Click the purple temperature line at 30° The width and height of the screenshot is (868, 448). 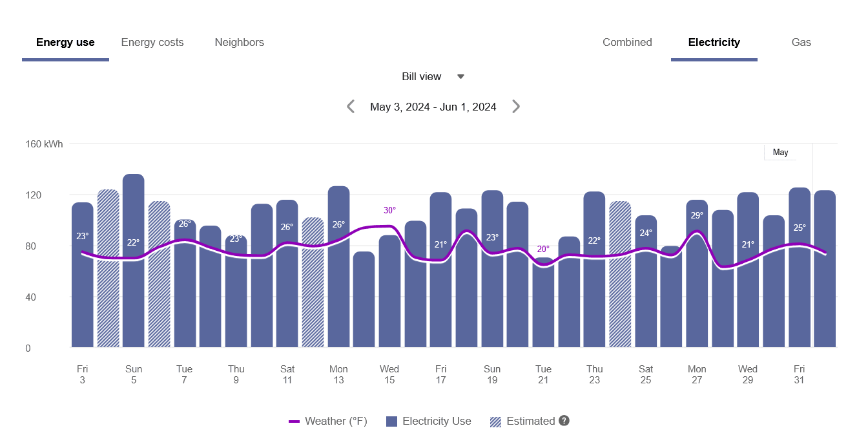point(388,227)
